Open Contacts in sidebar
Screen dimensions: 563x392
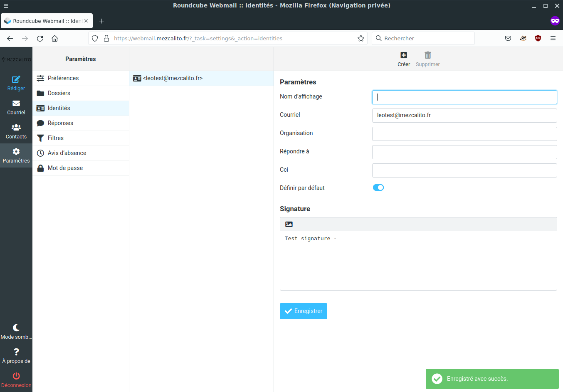(x=16, y=131)
